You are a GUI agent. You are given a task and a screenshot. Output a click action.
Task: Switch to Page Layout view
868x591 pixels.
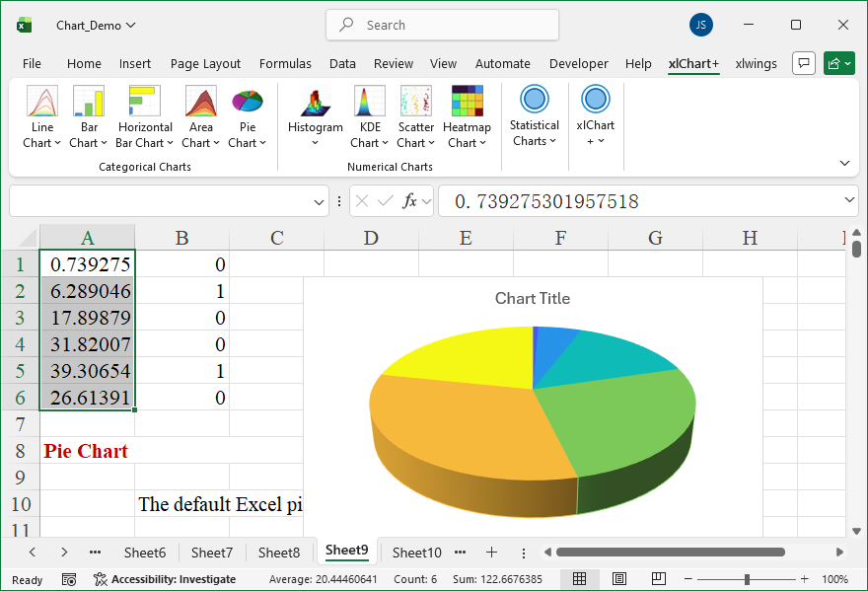(618, 579)
